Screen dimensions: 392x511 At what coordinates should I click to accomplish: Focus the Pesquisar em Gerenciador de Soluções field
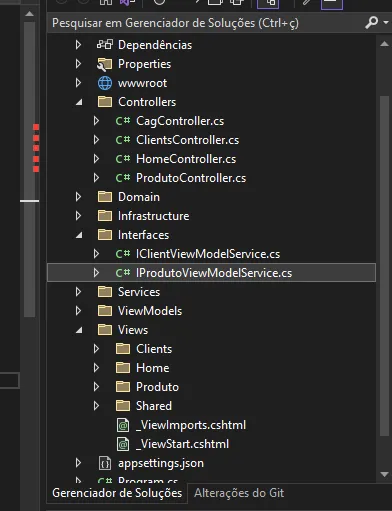205,23
